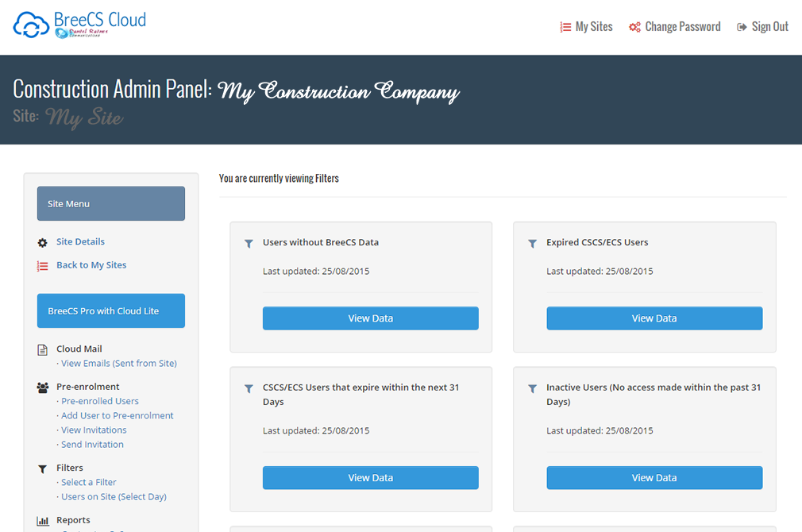Click the Filters funnel icon in sidebar
Viewport: 802px width, 532px height.
43,468
